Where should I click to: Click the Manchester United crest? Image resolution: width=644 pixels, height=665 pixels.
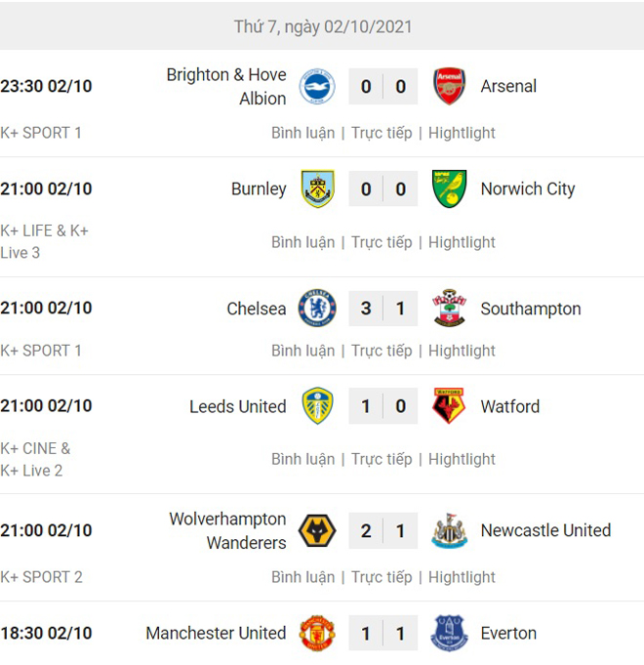click(316, 634)
